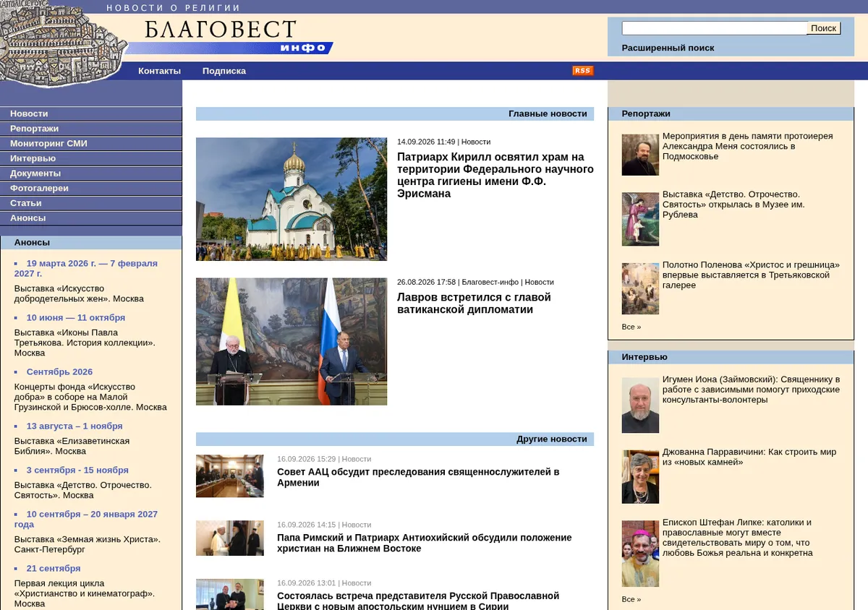Image resolution: width=868 pixels, height=610 pixels.
Task: Open the Расширенный поиск link
Action: [668, 48]
